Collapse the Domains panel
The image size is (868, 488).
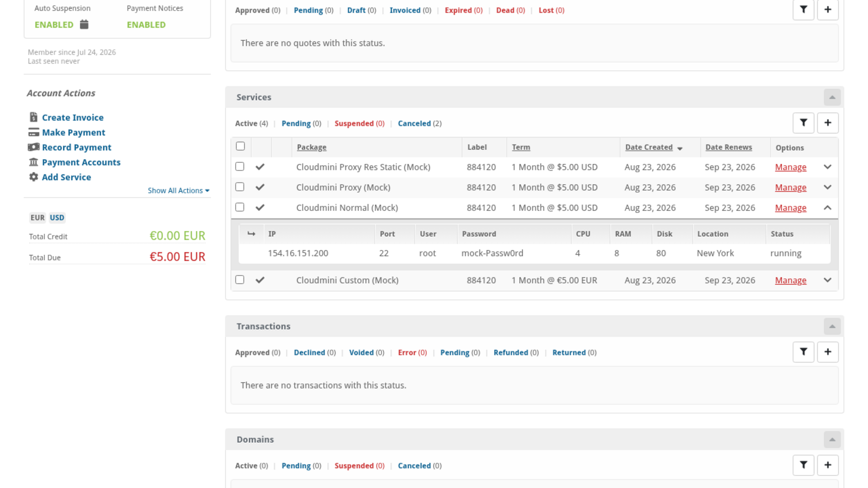pyautogui.click(x=832, y=440)
